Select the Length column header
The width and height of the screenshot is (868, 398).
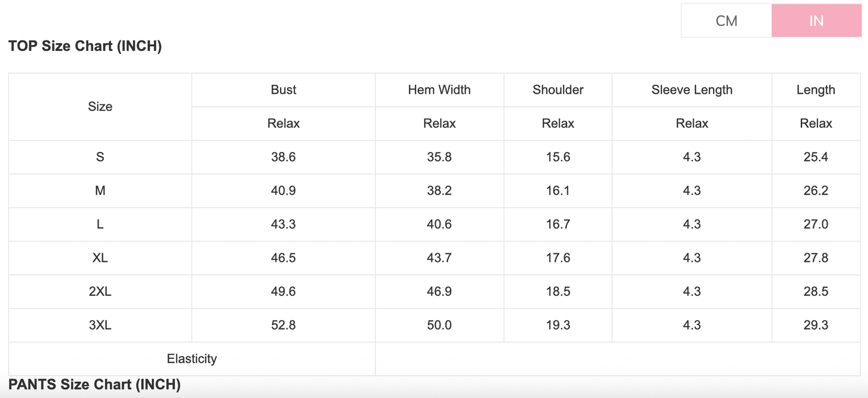(x=815, y=90)
